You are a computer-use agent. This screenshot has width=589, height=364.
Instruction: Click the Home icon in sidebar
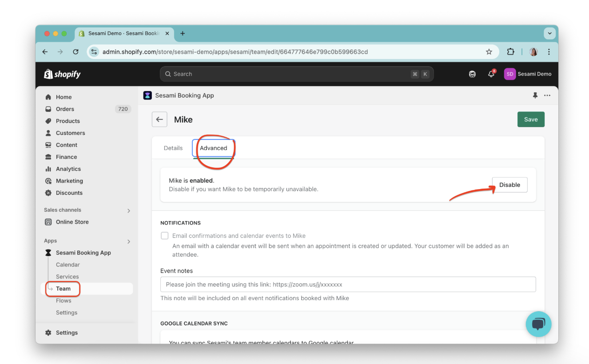[x=48, y=97]
